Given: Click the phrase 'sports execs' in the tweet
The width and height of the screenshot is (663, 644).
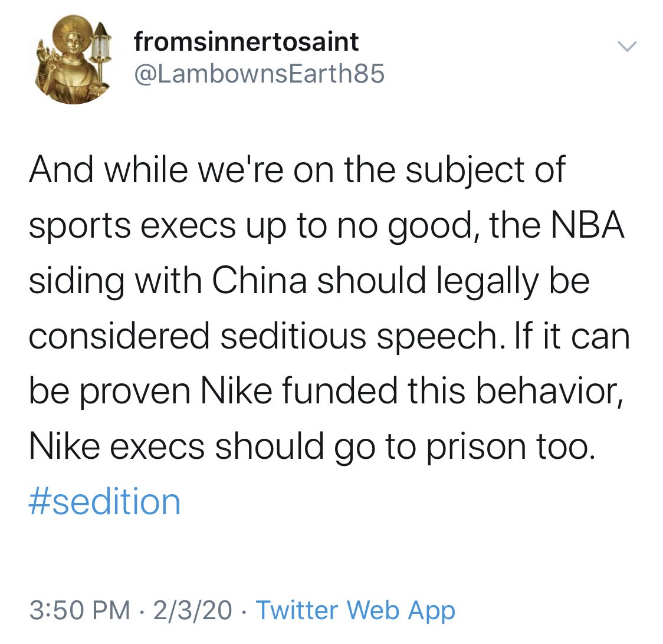Looking at the screenshot, I should click(x=132, y=226).
